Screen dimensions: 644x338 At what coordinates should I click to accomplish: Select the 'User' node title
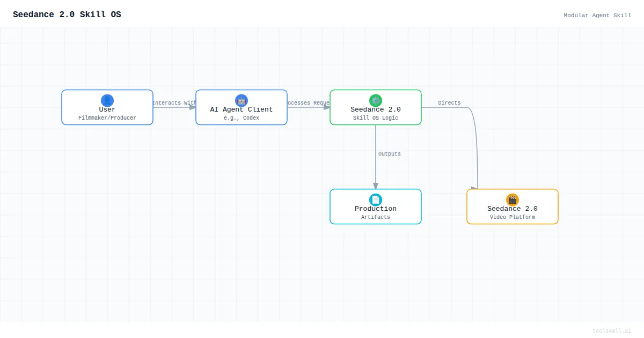coord(107,109)
